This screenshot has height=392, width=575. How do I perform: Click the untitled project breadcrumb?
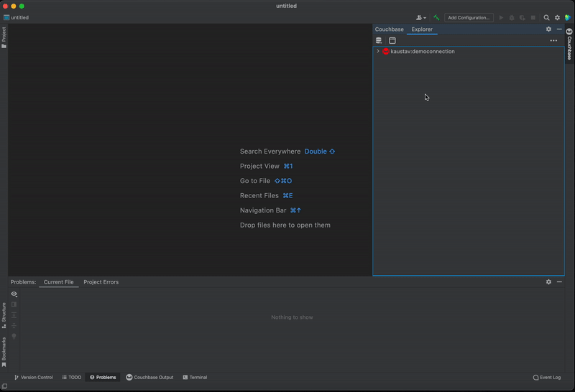[16, 17]
